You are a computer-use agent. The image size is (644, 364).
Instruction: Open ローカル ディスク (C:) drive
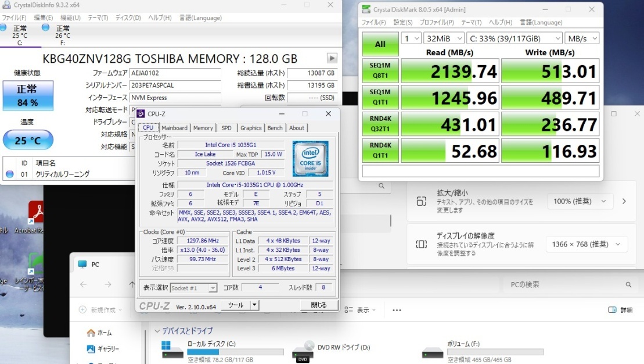point(222,353)
